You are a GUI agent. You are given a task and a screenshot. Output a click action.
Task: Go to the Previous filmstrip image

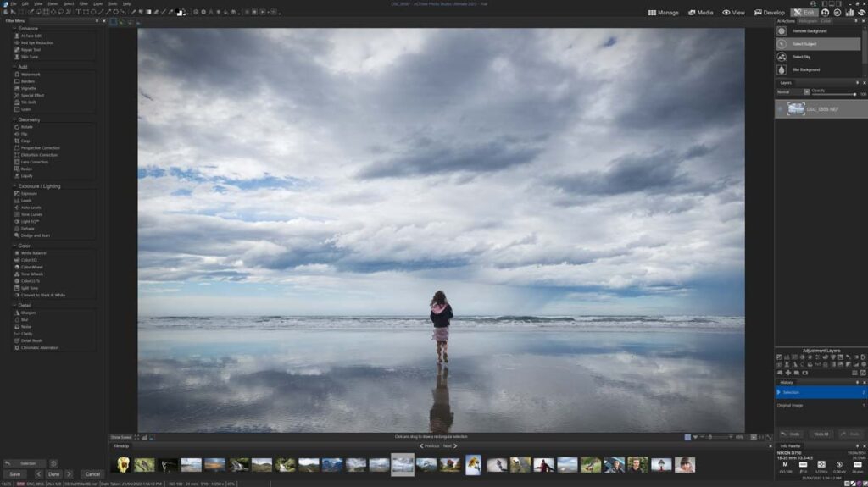coord(430,446)
